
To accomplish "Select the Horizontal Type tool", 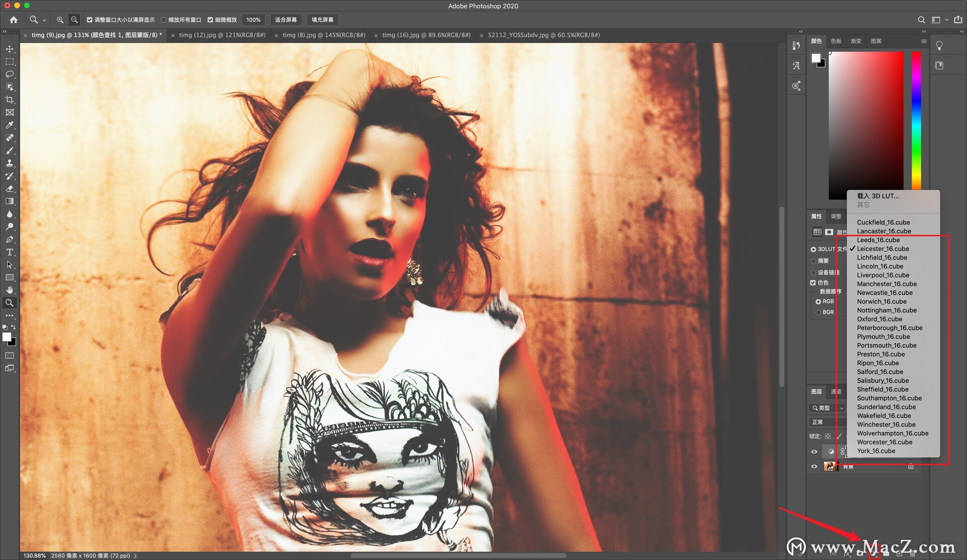I will pyautogui.click(x=10, y=252).
